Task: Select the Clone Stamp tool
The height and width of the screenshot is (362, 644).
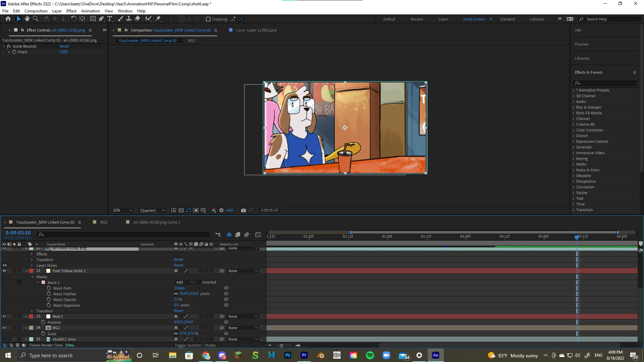Action: click(128, 19)
